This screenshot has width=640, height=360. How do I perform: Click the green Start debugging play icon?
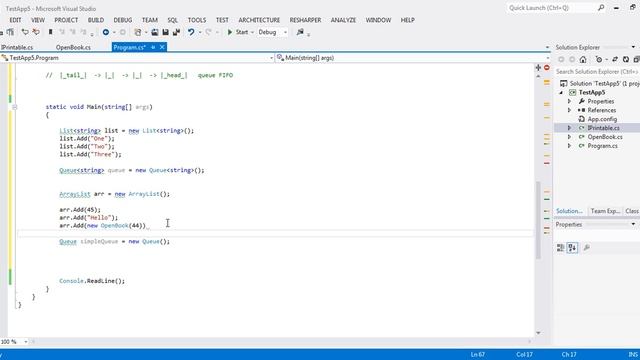[230, 32]
